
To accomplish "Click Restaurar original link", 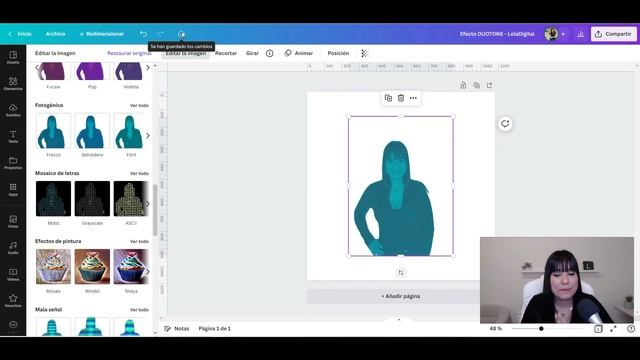I will click(x=129, y=53).
